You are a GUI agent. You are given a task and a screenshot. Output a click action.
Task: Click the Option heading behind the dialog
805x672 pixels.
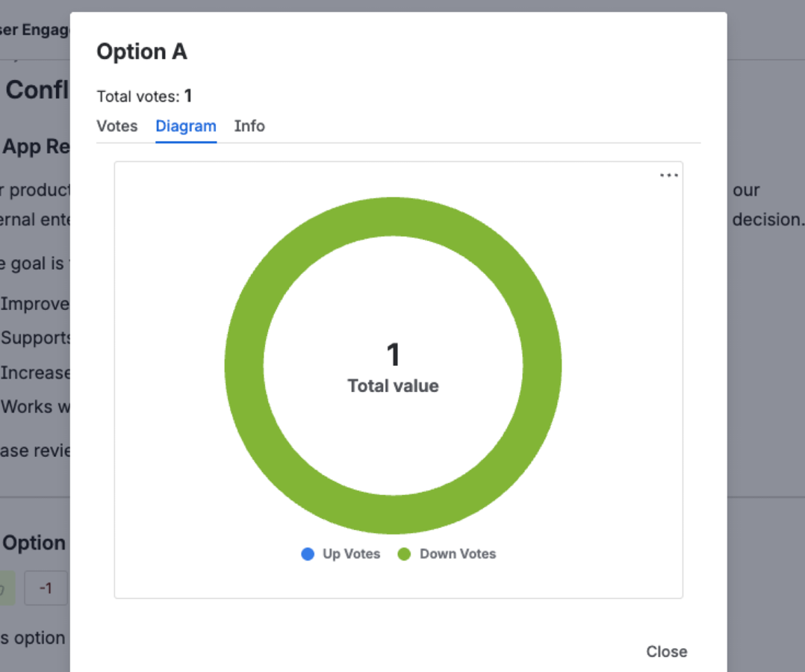[x=34, y=543]
